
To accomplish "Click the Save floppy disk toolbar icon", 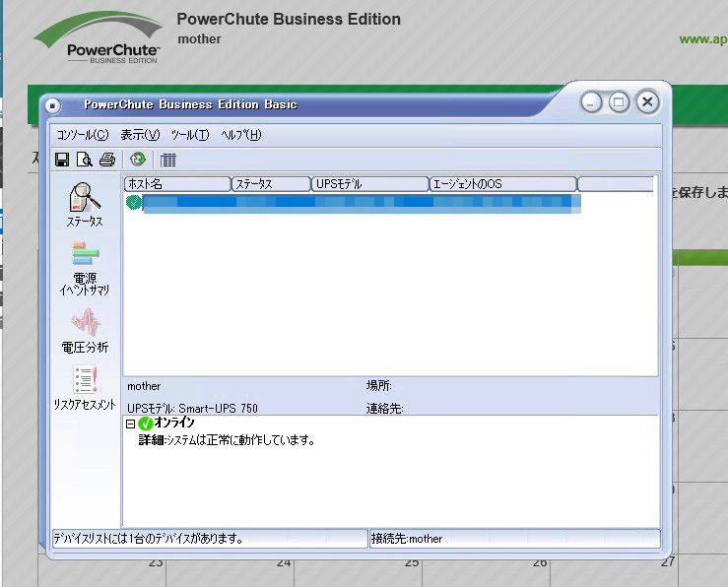I will (x=62, y=160).
